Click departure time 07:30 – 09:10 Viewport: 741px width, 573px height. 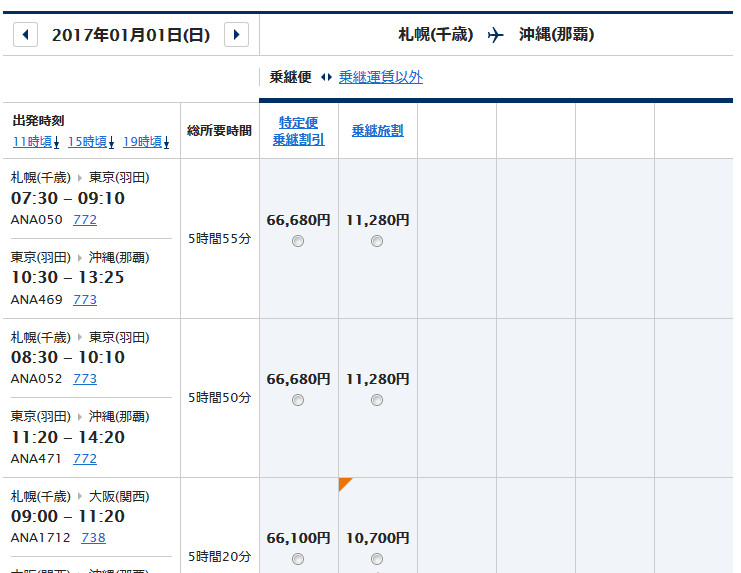pyautogui.click(x=68, y=198)
